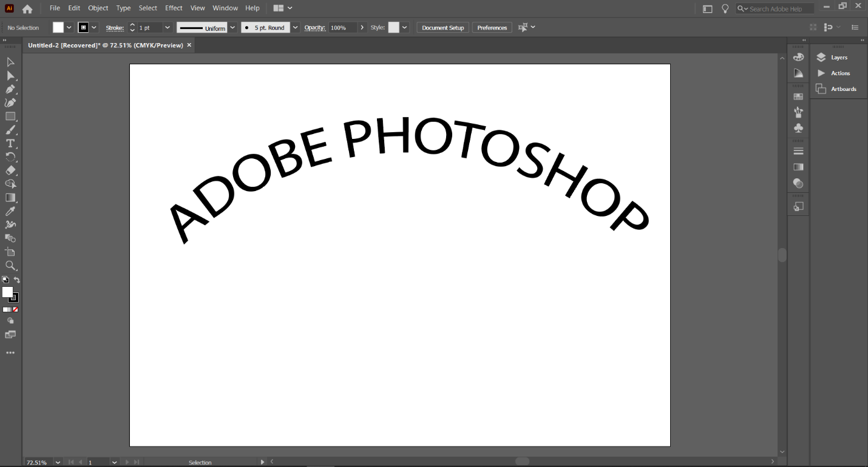This screenshot has height=467, width=868.
Task: Reset default fill and stroke
Action: (5, 280)
